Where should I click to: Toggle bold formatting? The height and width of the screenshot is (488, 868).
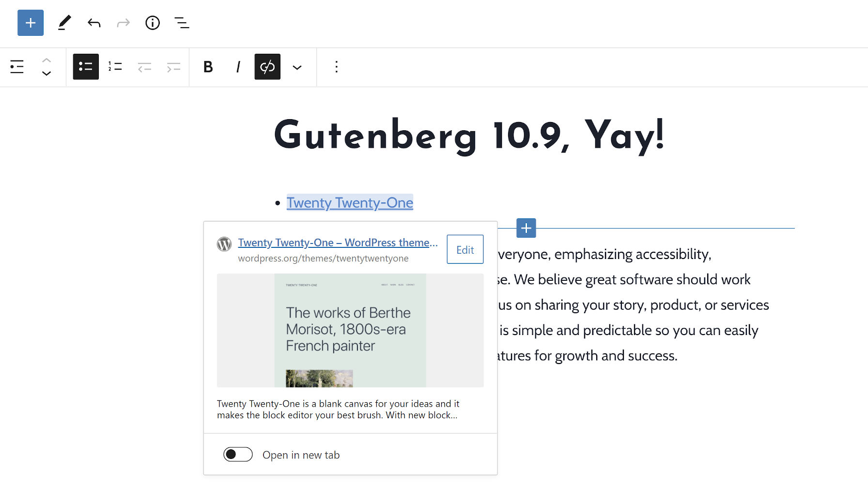coord(208,67)
